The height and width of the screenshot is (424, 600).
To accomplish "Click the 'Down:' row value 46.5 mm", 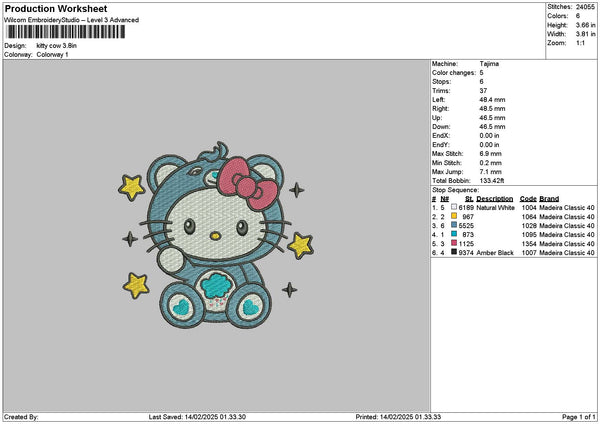I will point(492,127).
